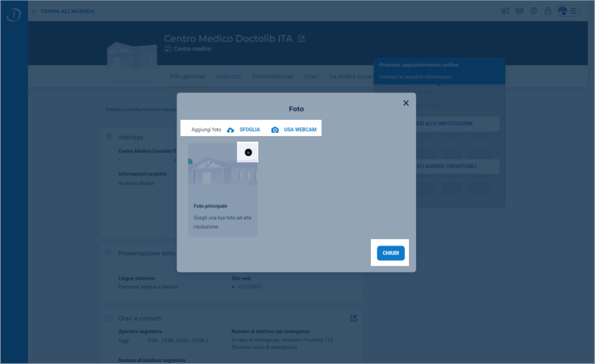Switch to the Presentazione tab
This screenshot has height=364, width=595.
point(272,76)
